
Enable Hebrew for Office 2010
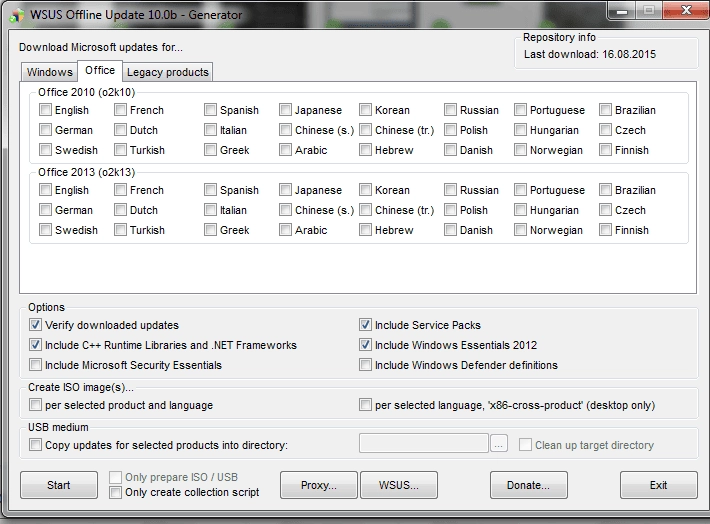tap(365, 150)
